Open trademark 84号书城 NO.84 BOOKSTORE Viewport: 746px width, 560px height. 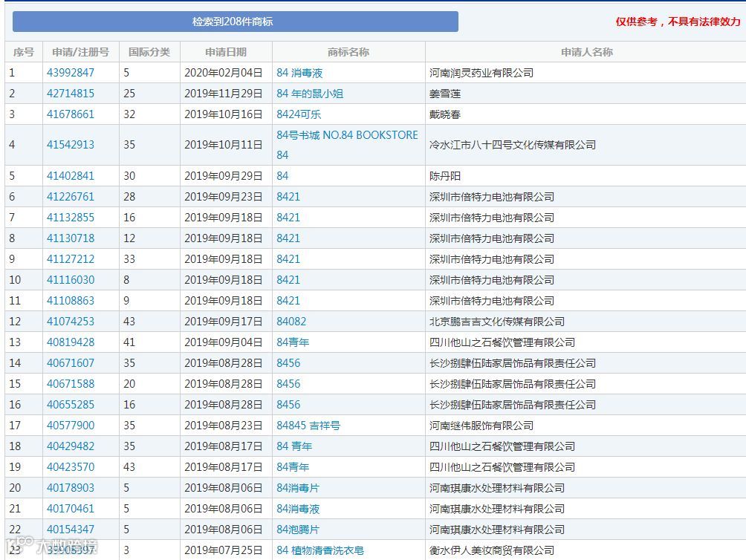point(347,135)
